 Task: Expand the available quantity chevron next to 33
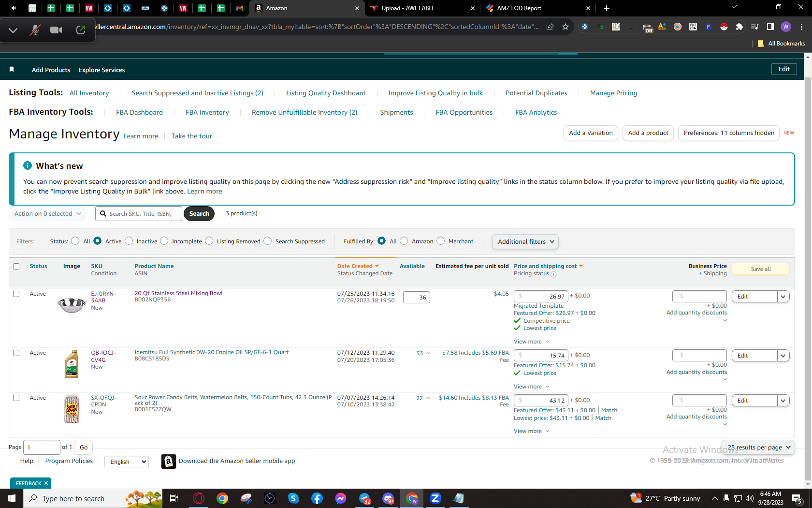[428, 353]
